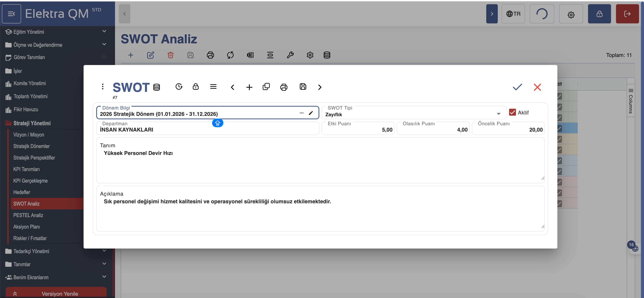Open PESTEL Analiz in sidebar
Image resolution: width=644 pixels, height=298 pixels.
coord(28,215)
